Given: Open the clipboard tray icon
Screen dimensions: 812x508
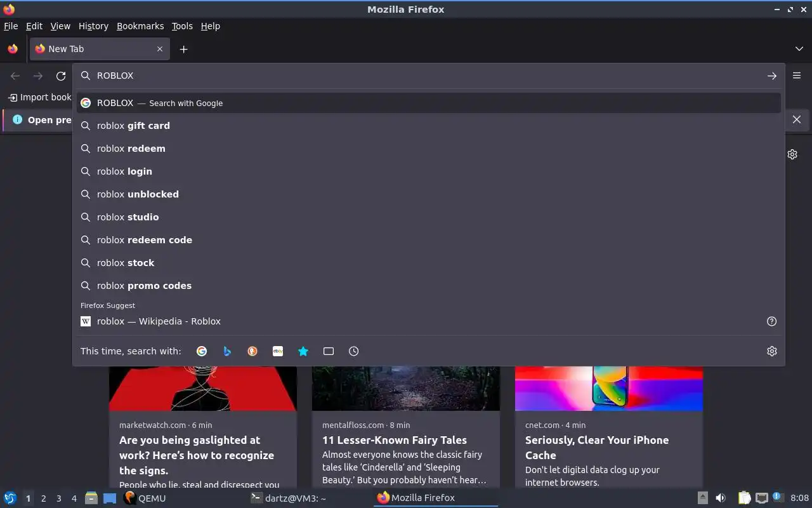Looking at the screenshot, I should coord(744,498).
